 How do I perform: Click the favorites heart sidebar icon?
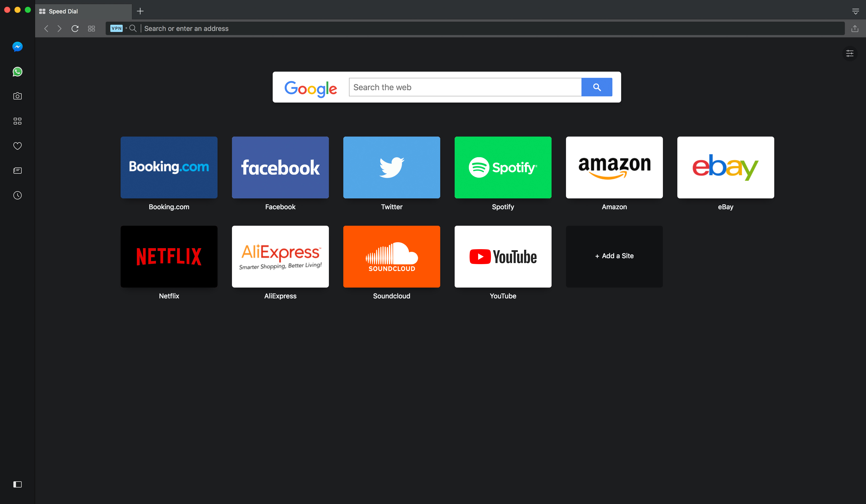coord(18,146)
